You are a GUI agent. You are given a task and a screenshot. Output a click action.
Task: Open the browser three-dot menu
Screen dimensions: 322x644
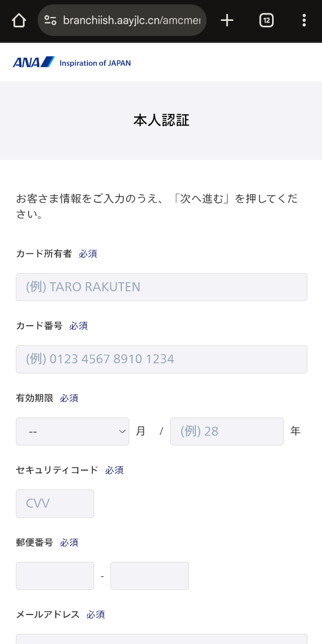pos(304,20)
